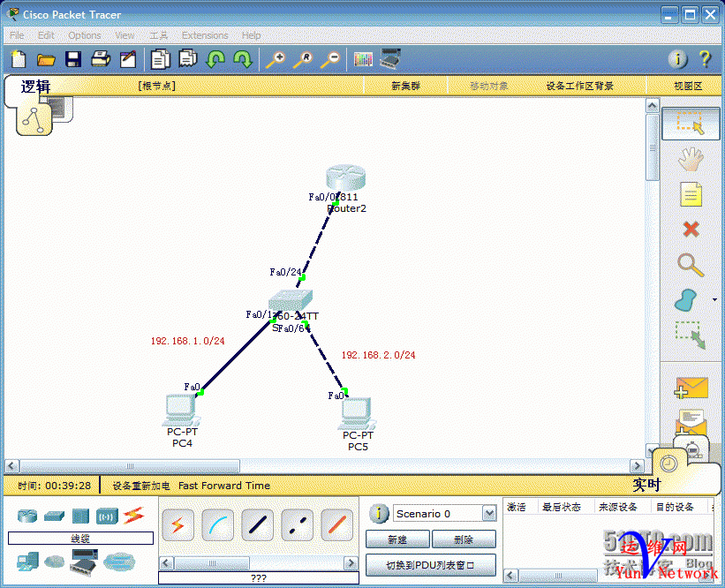Screen dimensions: 725x588
Task: Select the Hubs device category
Action: click(x=80, y=516)
